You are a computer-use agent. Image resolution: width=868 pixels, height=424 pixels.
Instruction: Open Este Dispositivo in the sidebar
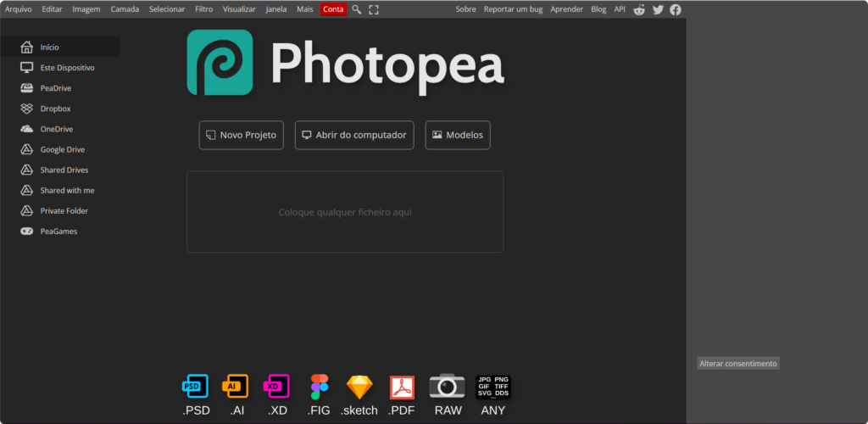point(60,68)
